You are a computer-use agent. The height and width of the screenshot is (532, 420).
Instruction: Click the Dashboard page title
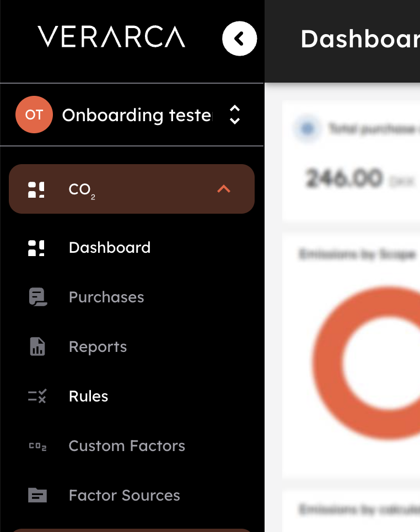pyautogui.click(x=360, y=39)
